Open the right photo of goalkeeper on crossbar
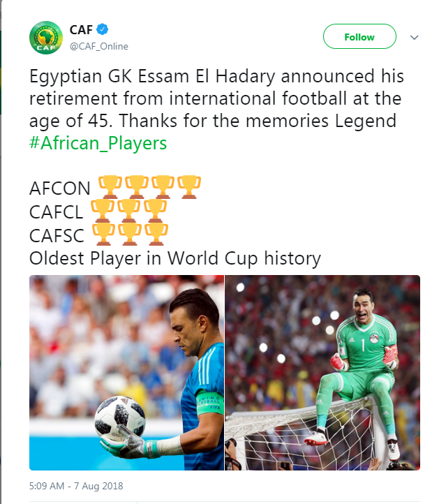The height and width of the screenshot is (504, 446). coord(322,373)
